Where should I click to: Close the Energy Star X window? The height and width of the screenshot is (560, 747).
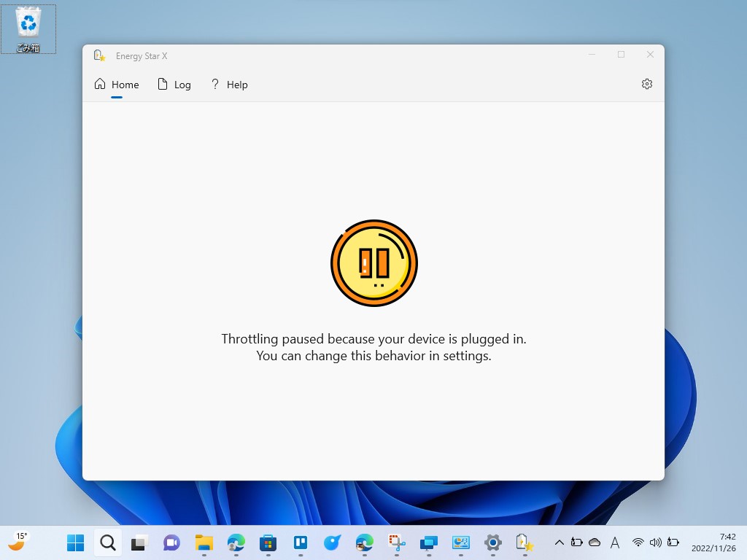(650, 55)
